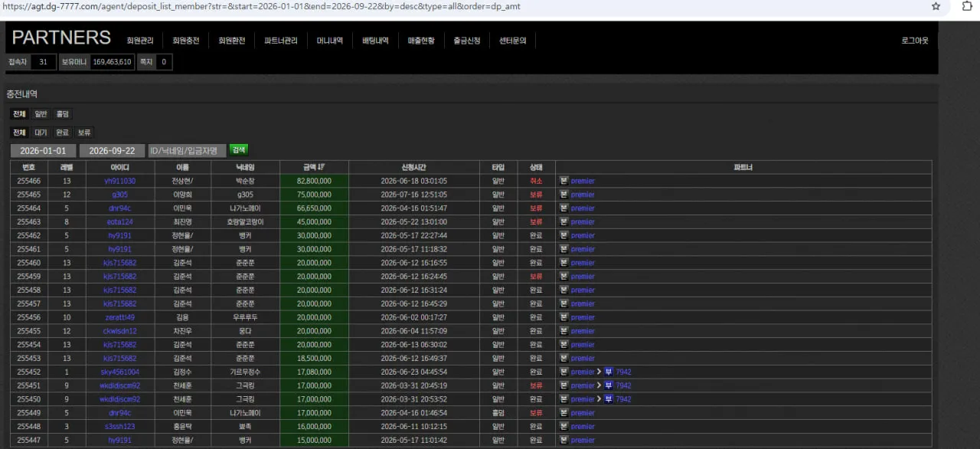Open premier partner link in row 255463
The image size is (980, 449).
[583, 222]
